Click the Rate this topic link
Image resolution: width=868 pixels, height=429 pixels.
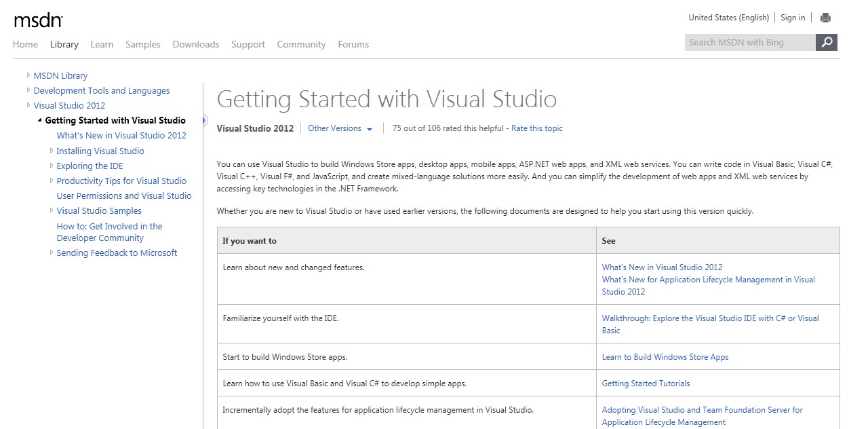(536, 128)
